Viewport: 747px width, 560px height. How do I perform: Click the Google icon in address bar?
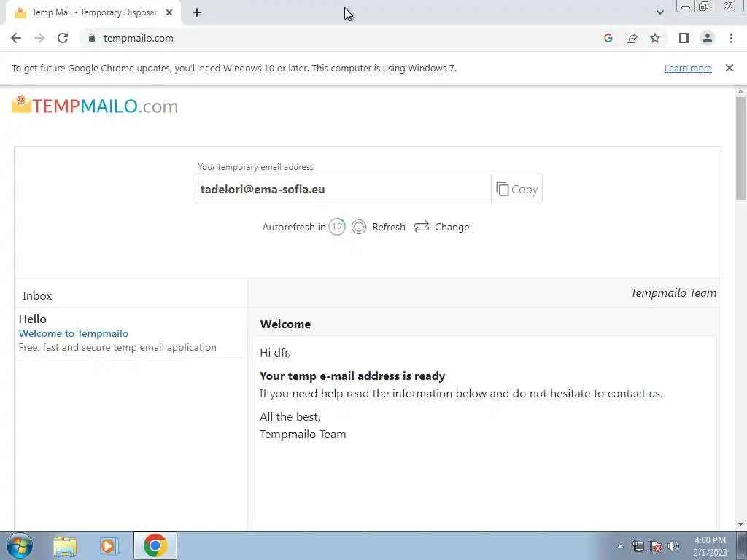pyautogui.click(x=608, y=38)
